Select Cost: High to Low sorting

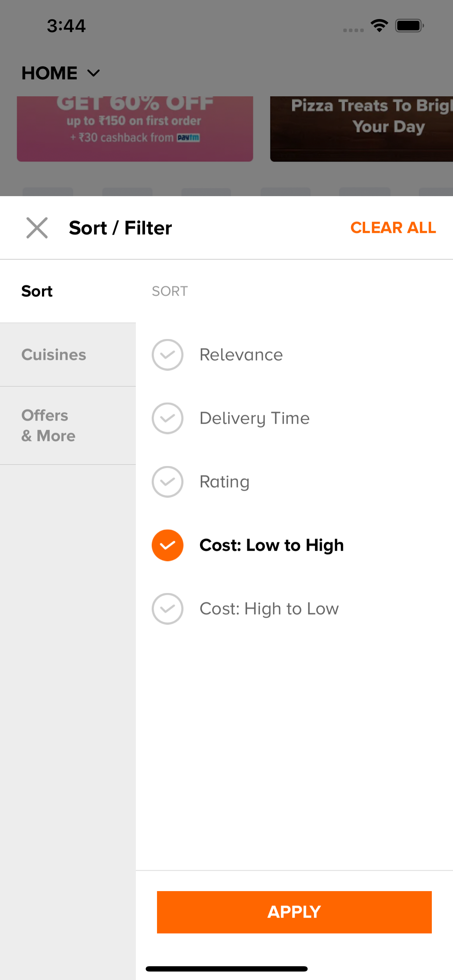coord(268,609)
